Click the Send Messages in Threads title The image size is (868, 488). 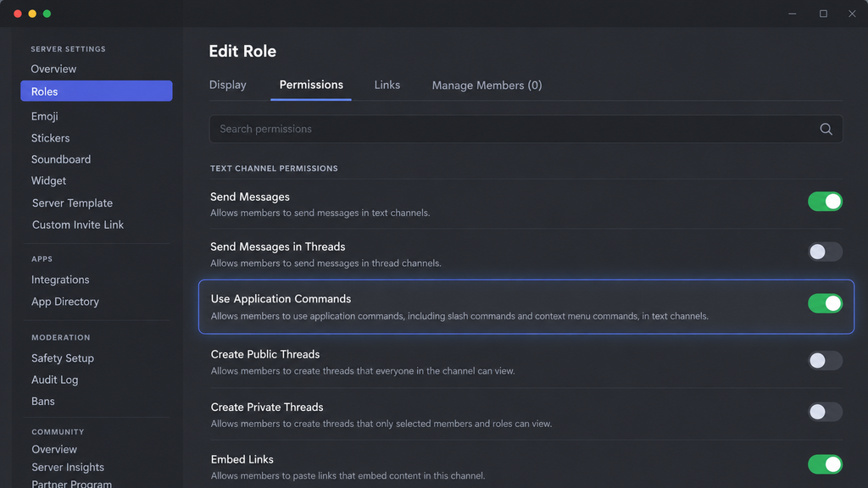277,247
